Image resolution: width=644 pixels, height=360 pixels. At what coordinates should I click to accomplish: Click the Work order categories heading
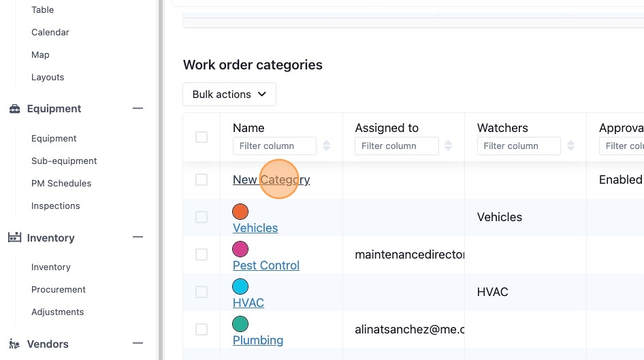(x=253, y=65)
